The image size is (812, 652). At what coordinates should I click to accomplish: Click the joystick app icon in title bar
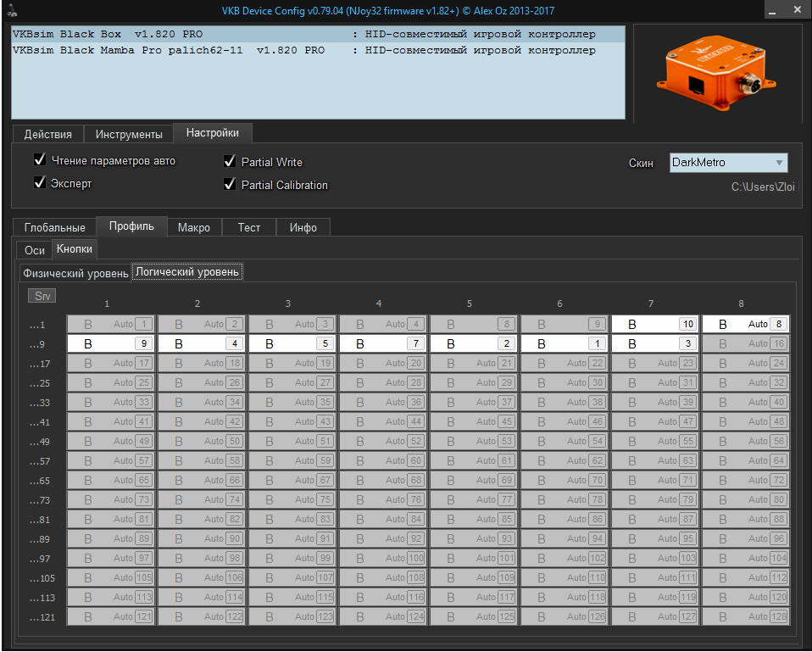click(13, 10)
